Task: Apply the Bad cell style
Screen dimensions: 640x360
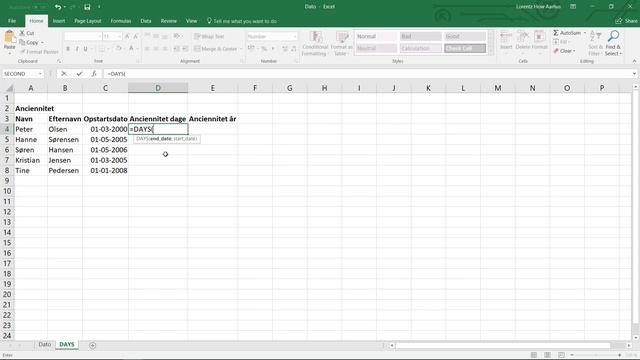Action: pyautogui.click(x=420, y=36)
